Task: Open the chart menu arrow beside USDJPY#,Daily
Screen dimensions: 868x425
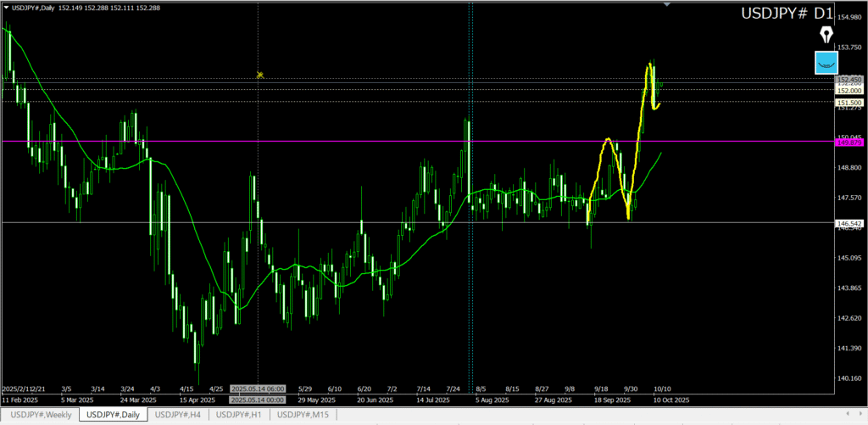Action: [x=8, y=8]
